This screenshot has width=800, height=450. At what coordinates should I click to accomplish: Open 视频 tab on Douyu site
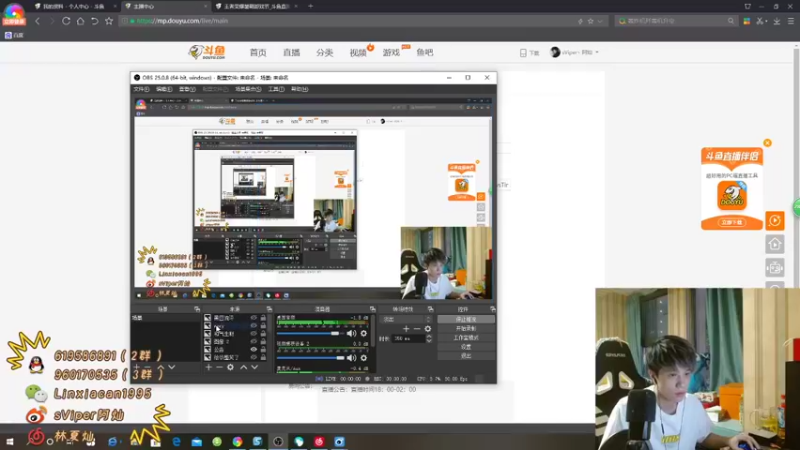click(x=358, y=53)
